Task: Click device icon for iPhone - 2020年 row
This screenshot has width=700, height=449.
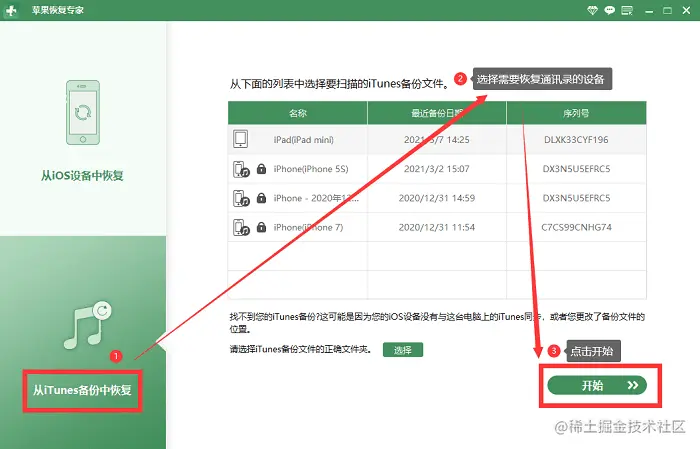Action: pyautogui.click(x=241, y=198)
